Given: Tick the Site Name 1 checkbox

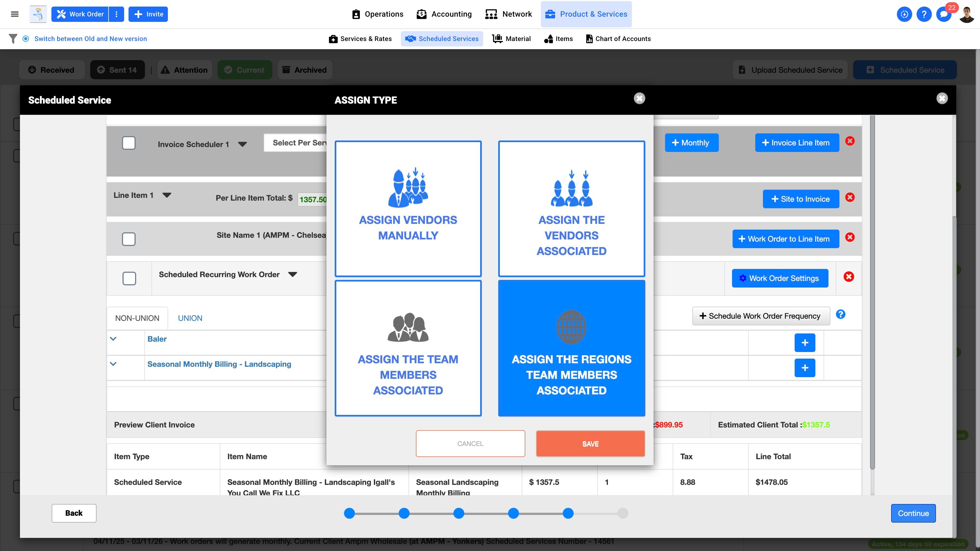Looking at the screenshot, I should point(129,239).
